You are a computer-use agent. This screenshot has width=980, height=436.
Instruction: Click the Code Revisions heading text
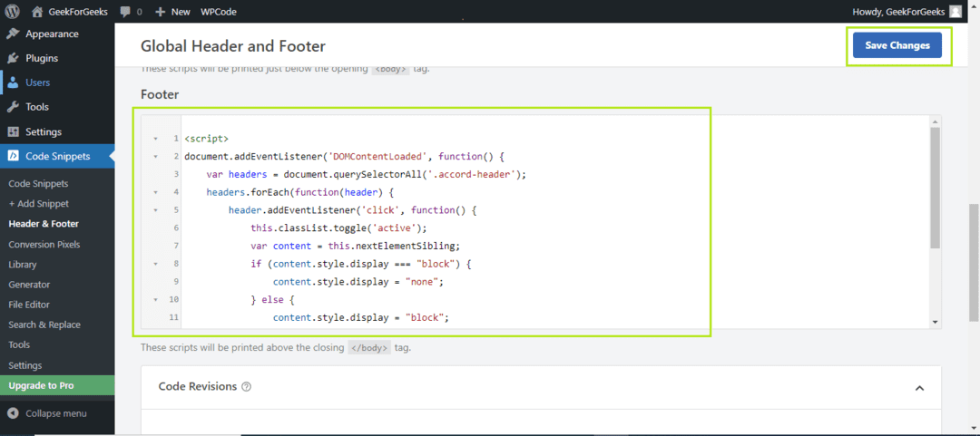pos(198,387)
